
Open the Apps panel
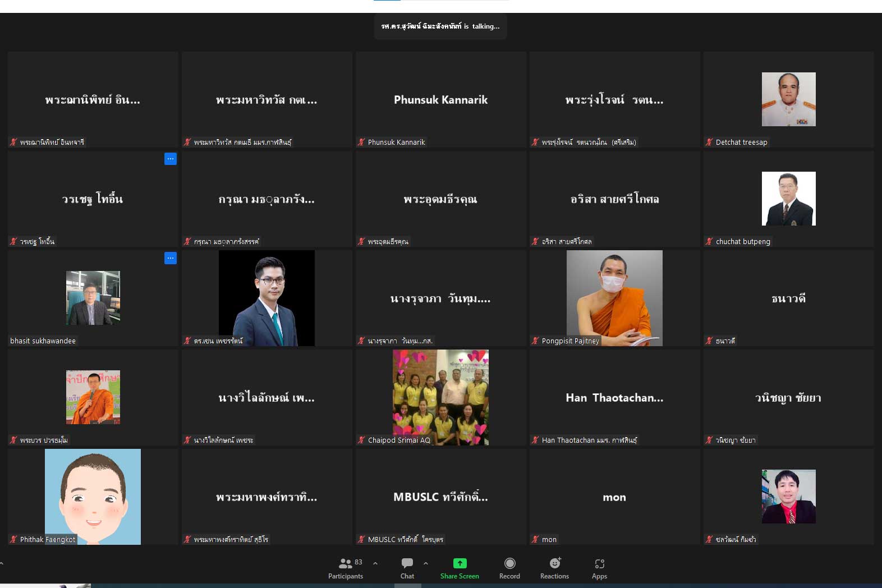[599, 567]
